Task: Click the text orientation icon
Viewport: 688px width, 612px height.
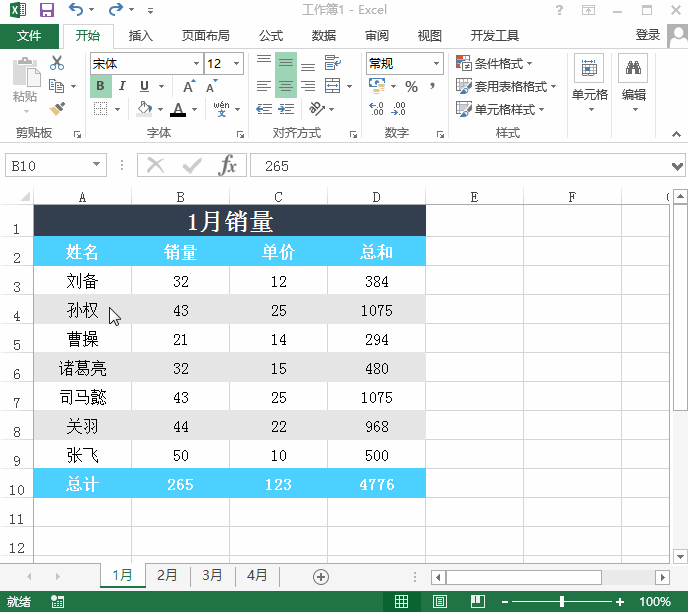Action: pos(317,108)
